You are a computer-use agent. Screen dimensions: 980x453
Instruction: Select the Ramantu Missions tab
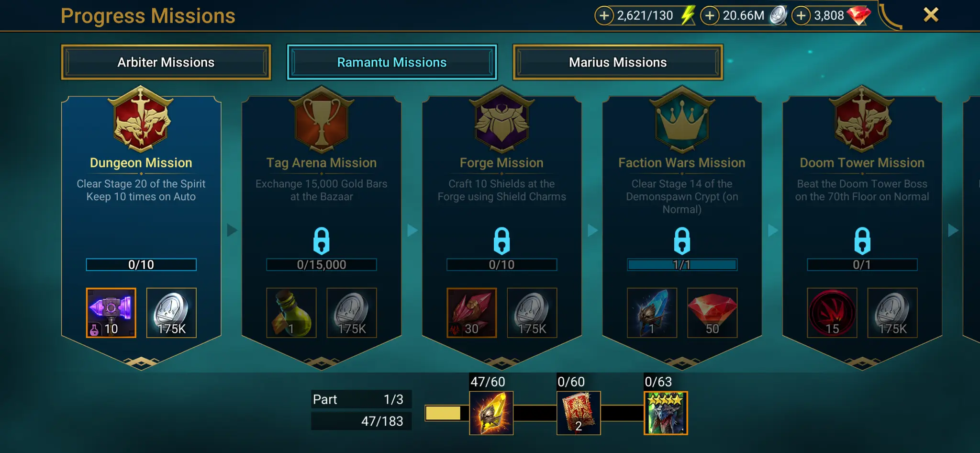392,62
